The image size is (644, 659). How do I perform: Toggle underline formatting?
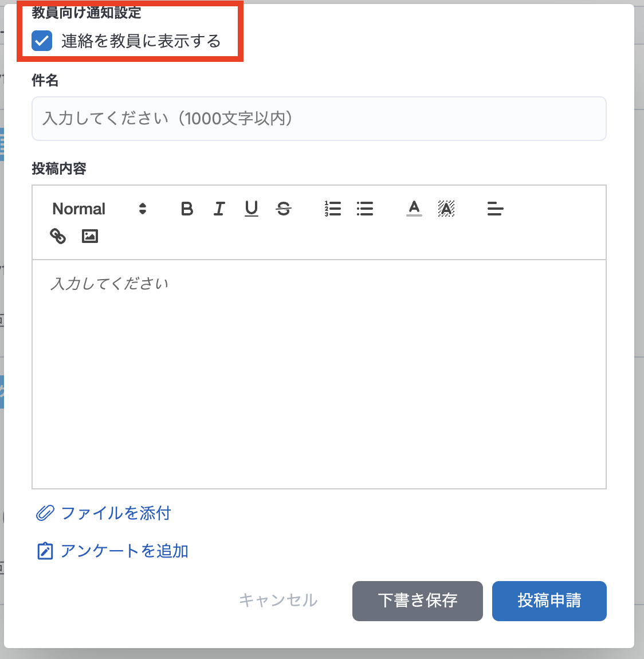251,209
